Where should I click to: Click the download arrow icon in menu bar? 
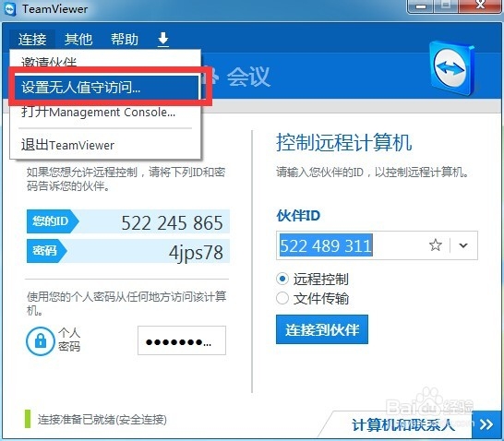pos(163,40)
